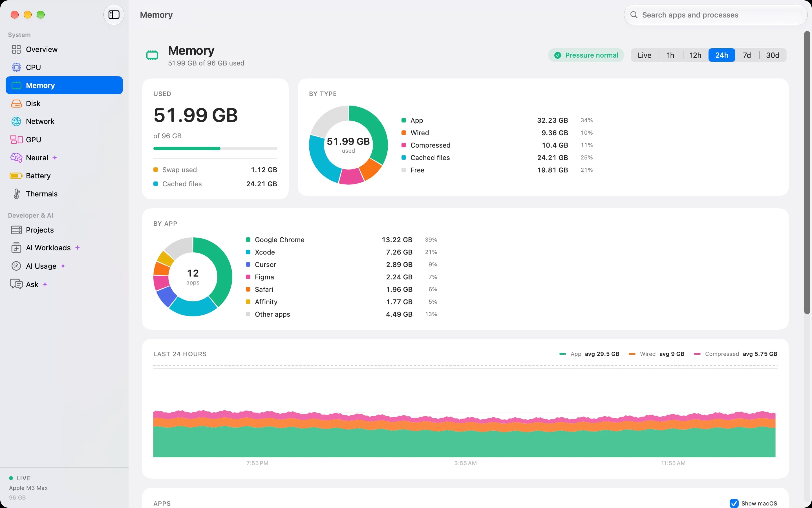Open Thermals via its thermometer icon
Viewport: 812px width, 508px height.
pos(16,194)
